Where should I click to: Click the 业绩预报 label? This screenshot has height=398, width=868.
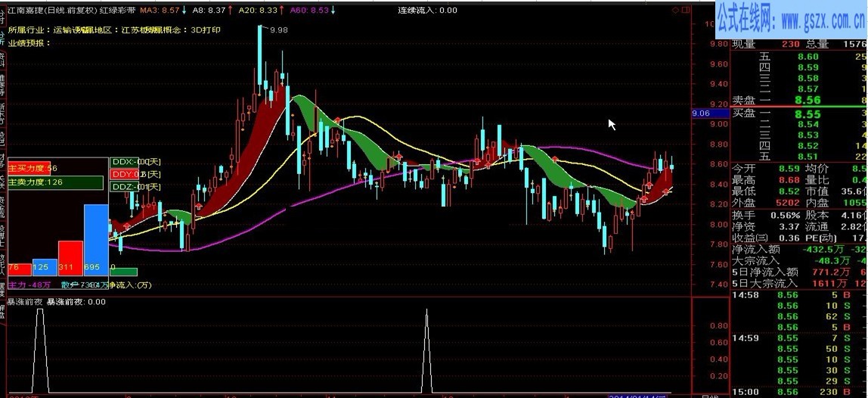pyautogui.click(x=29, y=42)
